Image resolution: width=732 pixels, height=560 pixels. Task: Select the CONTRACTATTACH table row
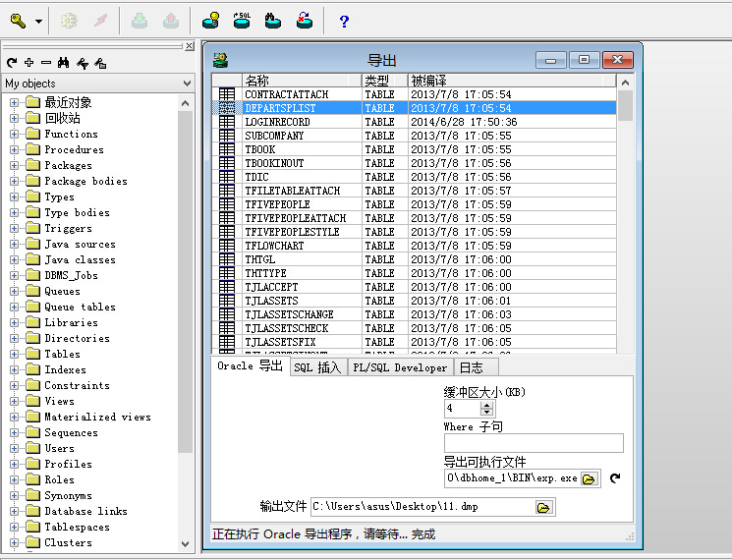(414, 94)
